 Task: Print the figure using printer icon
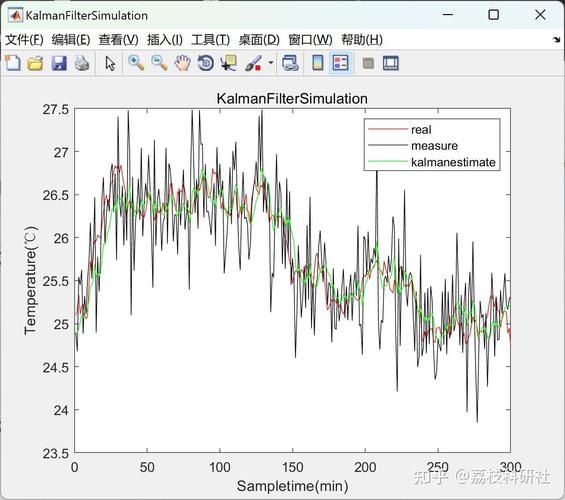(x=82, y=63)
